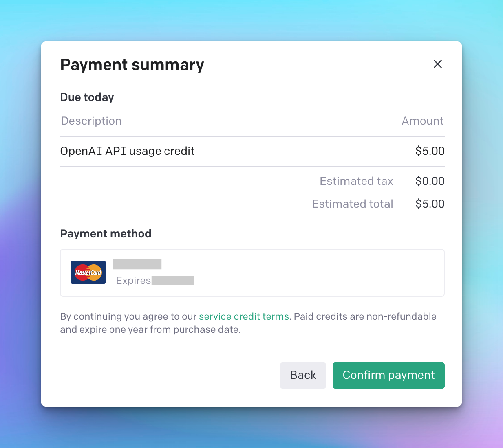
Task: Click the $0.00 estimated tax value
Action: click(x=430, y=181)
